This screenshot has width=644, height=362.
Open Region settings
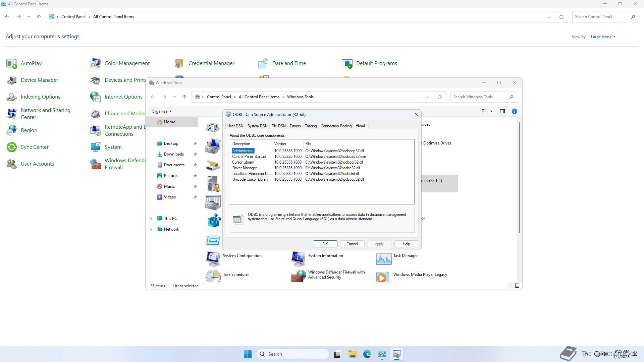tap(22, 130)
